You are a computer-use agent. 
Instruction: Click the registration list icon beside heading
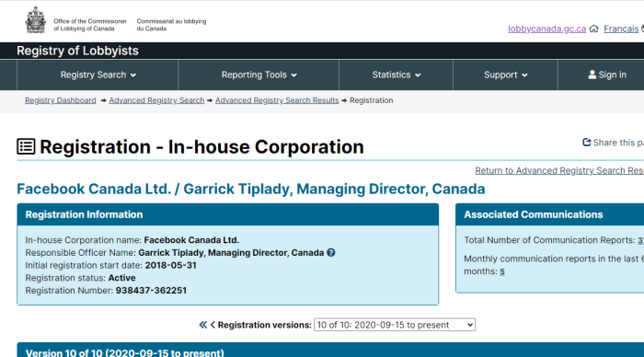[x=26, y=146]
